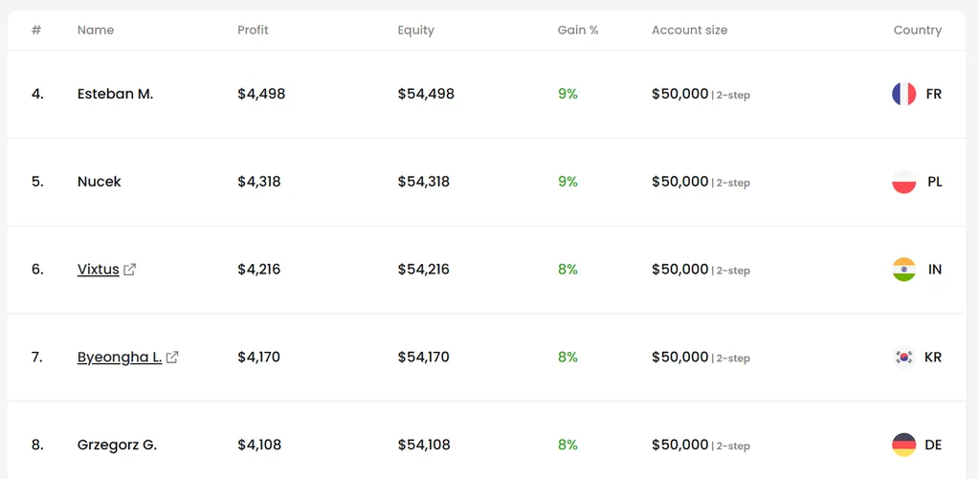Click Esteban M.'s $54,498 equity value
The height and width of the screenshot is (479, 980).
tap(426, 95)
